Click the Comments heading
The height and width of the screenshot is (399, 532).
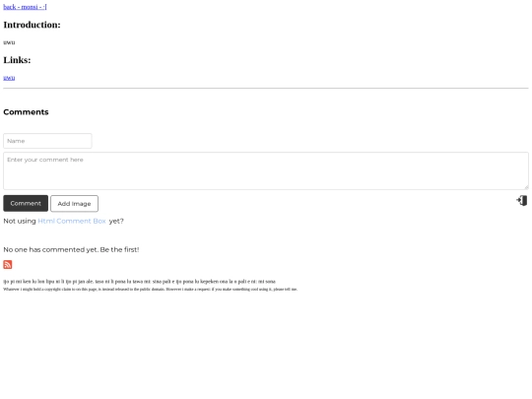[27, 112]
